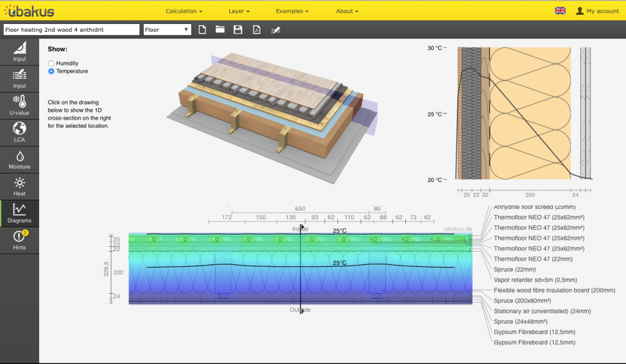Image resolution: width=626 pixels, height=364 pixels.
Task: Create a new document with the blank page icon
Action: (x=202, y=29)
